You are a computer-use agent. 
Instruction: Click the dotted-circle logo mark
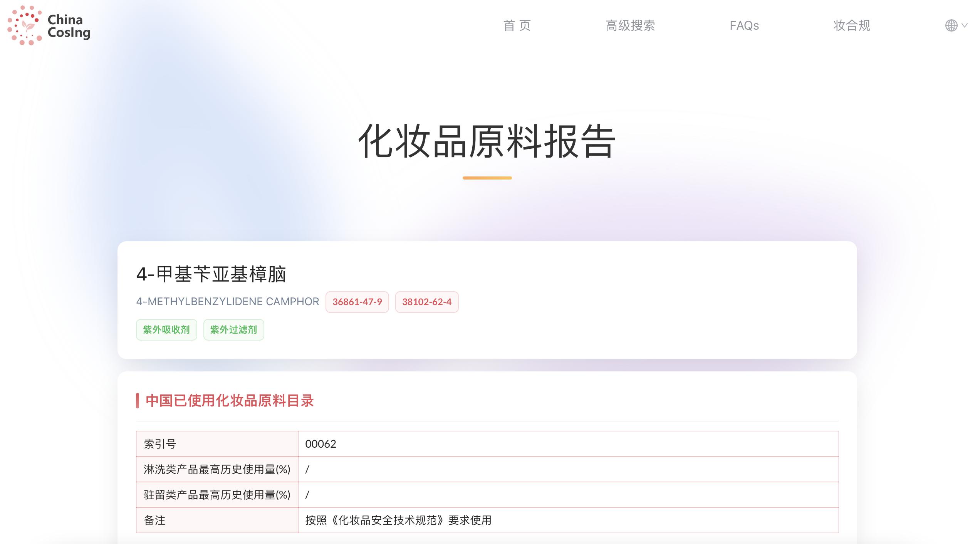(25, 25)
